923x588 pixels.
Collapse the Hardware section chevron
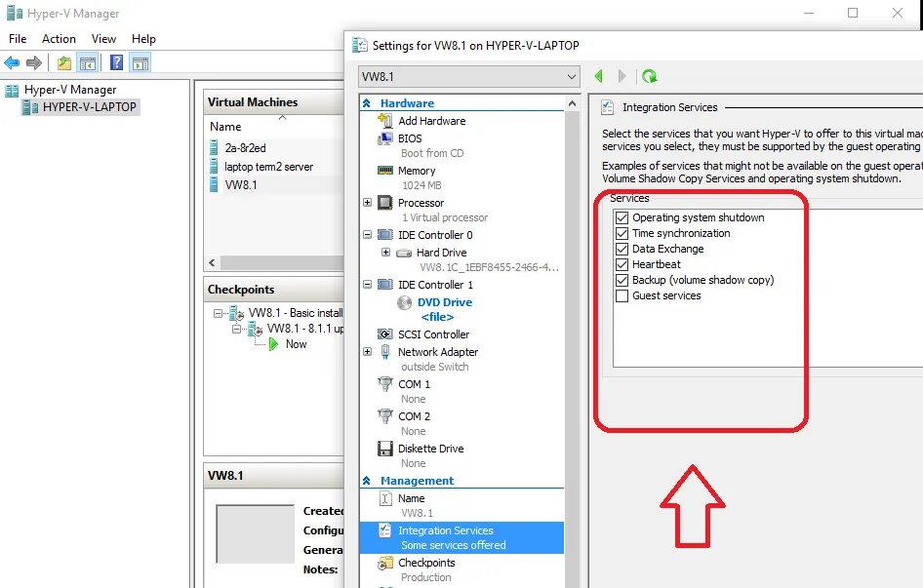(367, 103)
